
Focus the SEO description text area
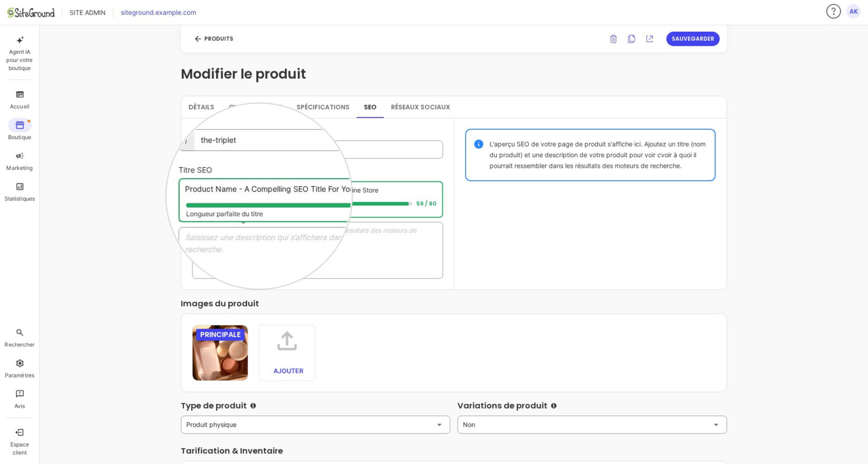click(x=317, y=250)
